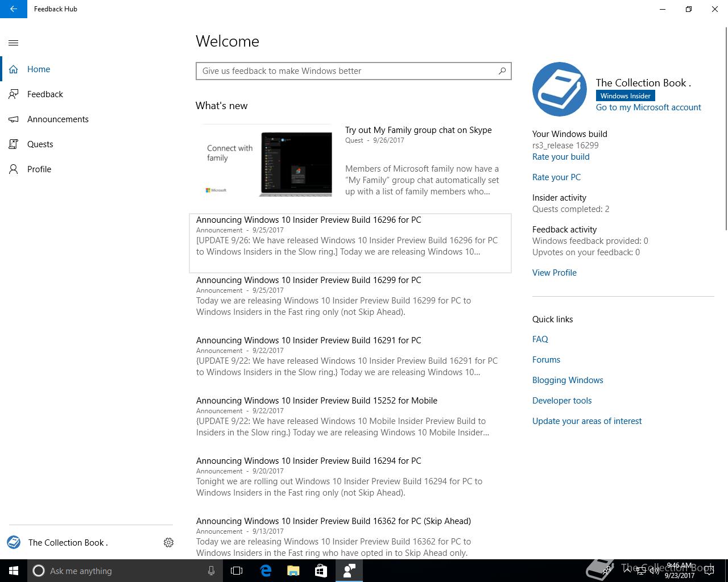
Task: Click the 'rs3_release 16299' build text
Action: coord(565,145)
